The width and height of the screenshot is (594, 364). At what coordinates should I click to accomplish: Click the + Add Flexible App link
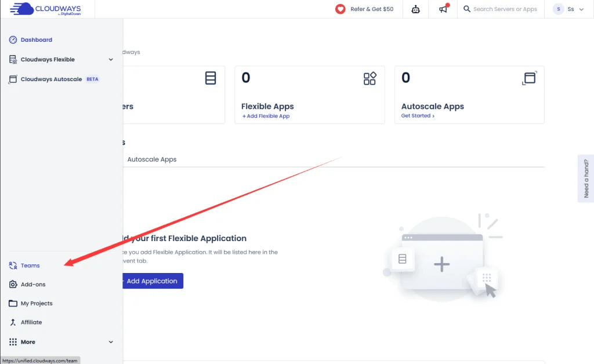266,116
